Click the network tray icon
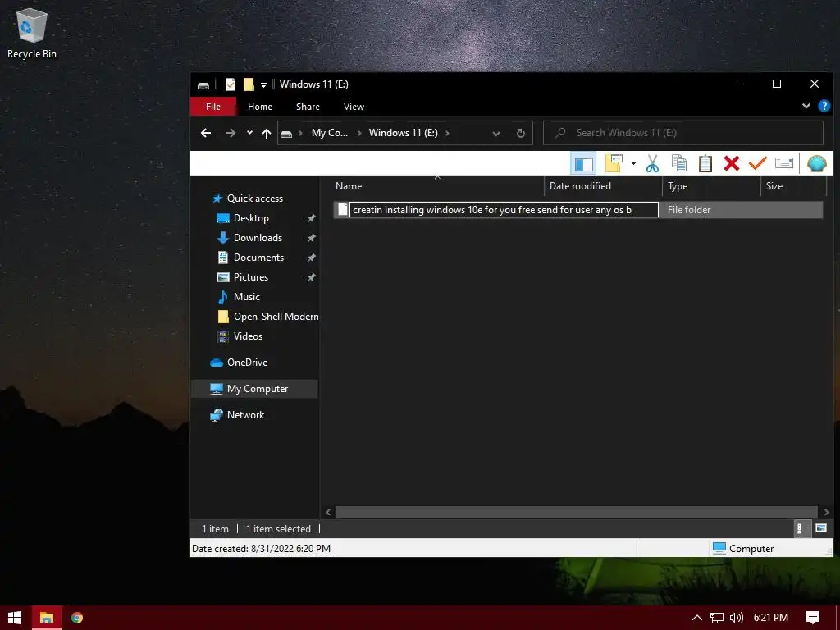This screenshot has height=630, width=840. 717,618
